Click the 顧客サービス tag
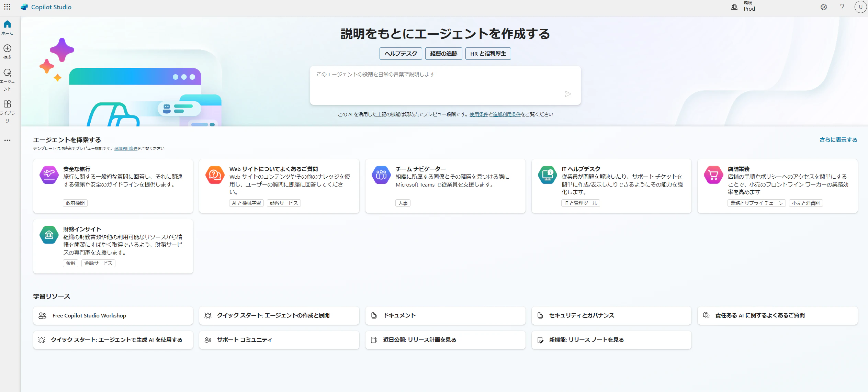 (284, 203)
